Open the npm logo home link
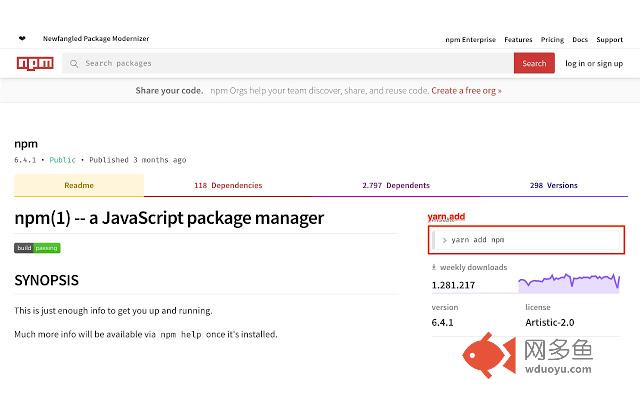640x400 pixels. [x=35, y=63]
